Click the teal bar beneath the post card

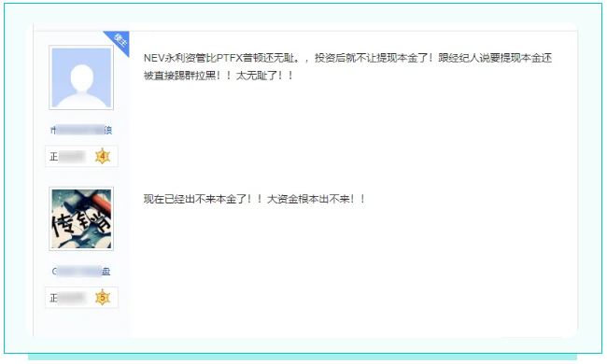tap(303, 357)
